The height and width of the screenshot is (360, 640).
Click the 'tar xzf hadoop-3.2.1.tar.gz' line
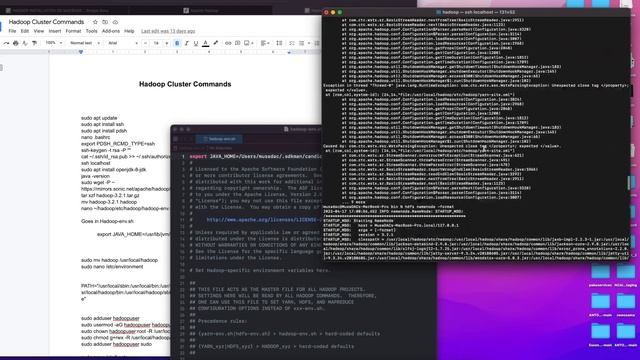[110, 196]
